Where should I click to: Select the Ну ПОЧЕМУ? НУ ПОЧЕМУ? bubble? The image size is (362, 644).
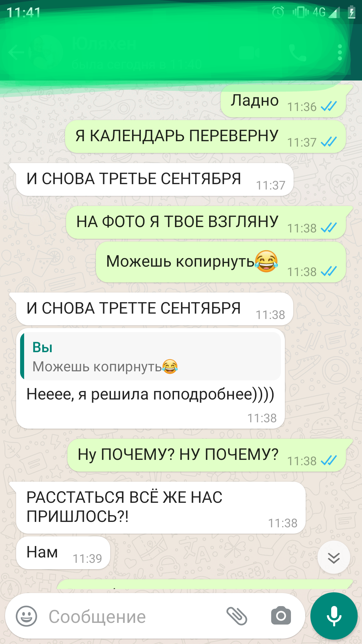coord(206,455)
